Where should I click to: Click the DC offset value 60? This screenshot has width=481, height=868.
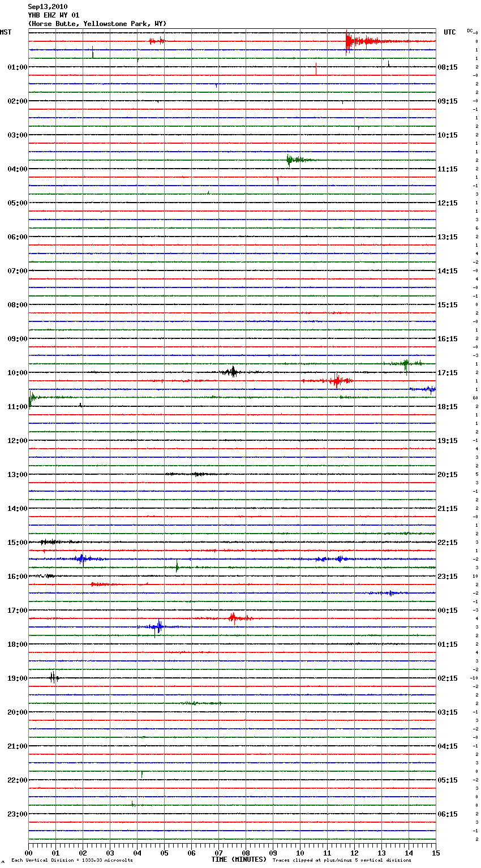click(475, 398)
